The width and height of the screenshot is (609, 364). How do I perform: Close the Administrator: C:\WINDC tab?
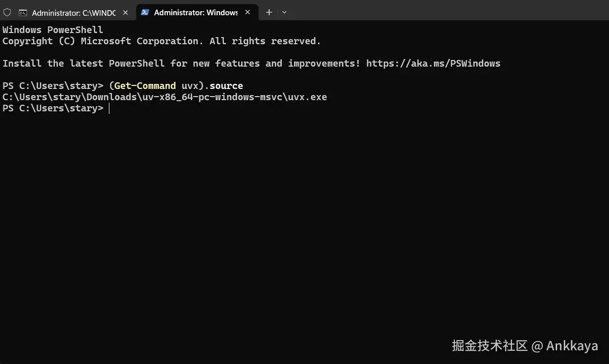[126, 13]
